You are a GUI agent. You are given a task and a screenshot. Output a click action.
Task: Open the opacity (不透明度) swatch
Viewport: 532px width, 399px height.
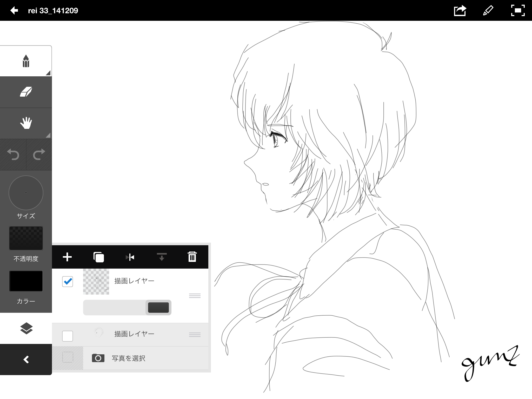26,238
